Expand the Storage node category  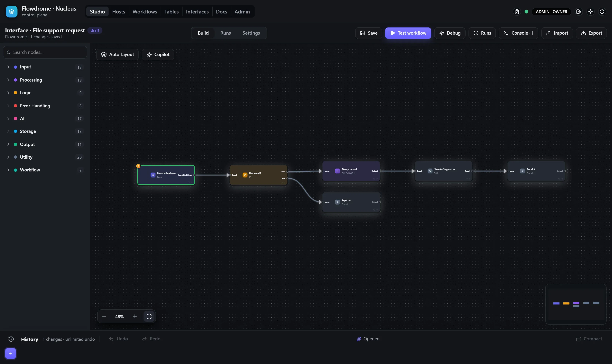pos(8,131)
